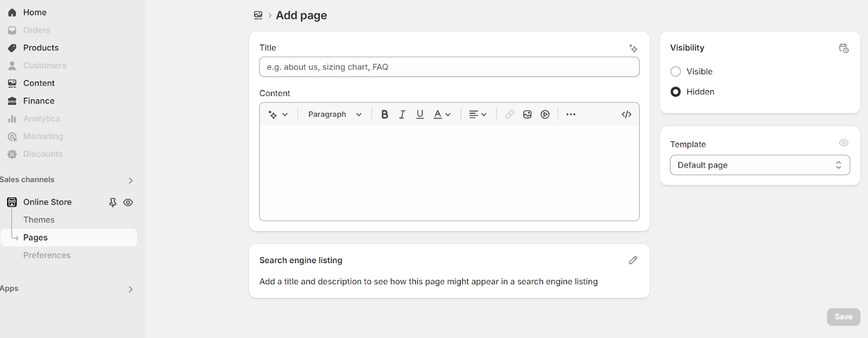The height and width of the screenshot is (338, 868).
Task: Click the Bold formatting icon
Action: [x=385, y=114]
